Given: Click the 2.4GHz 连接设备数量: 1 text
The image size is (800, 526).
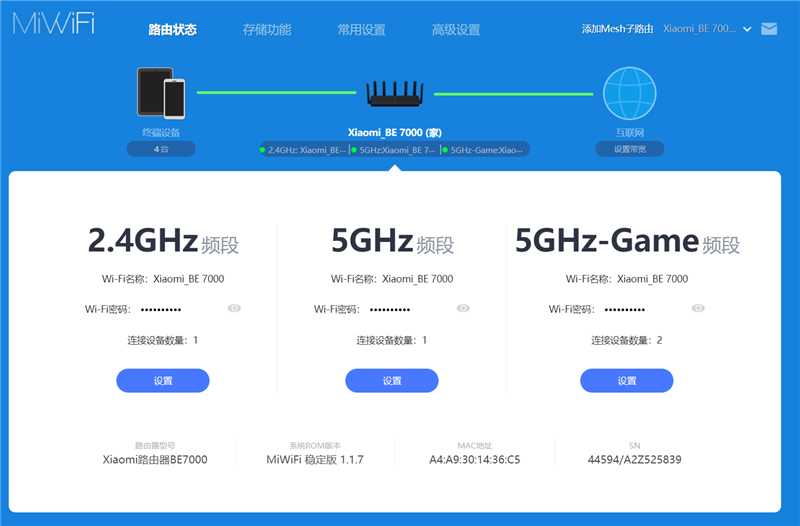Looking at the screenshot, I should tap(163, 340).
